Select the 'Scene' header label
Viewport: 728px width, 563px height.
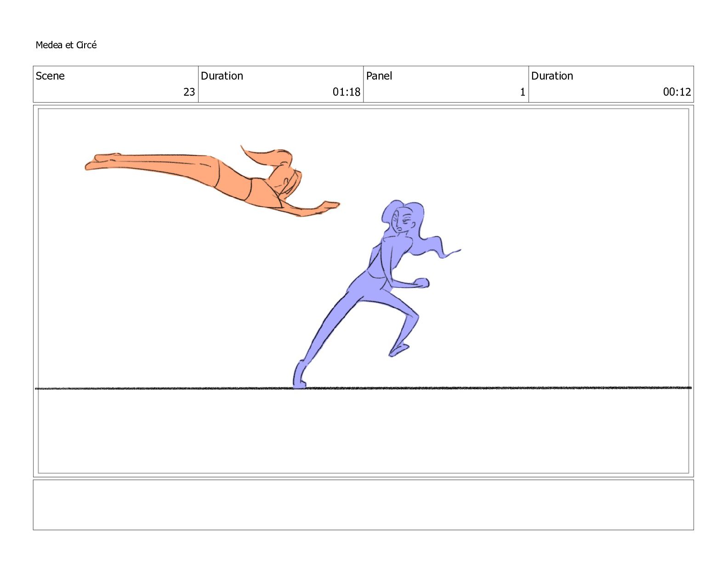coord(50,76)
